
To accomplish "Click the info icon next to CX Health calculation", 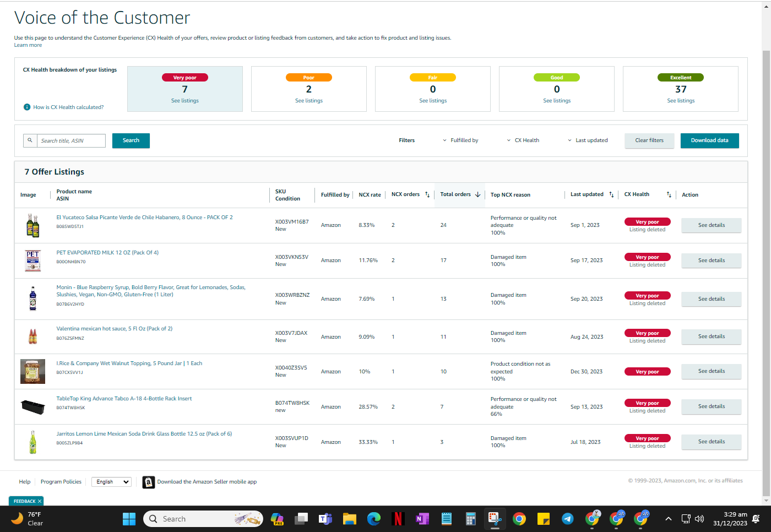I will 27,107.
